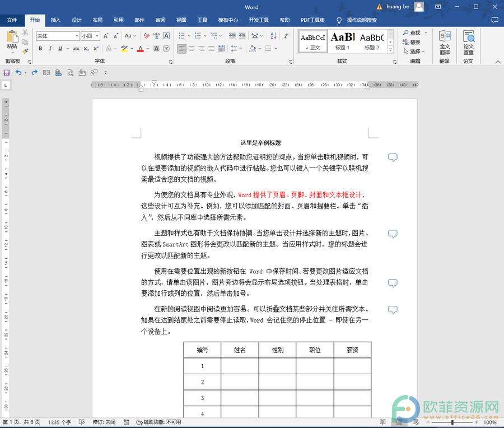
Task: Switch to the 设计 Design tab
Action: click(x=77, y=20)
